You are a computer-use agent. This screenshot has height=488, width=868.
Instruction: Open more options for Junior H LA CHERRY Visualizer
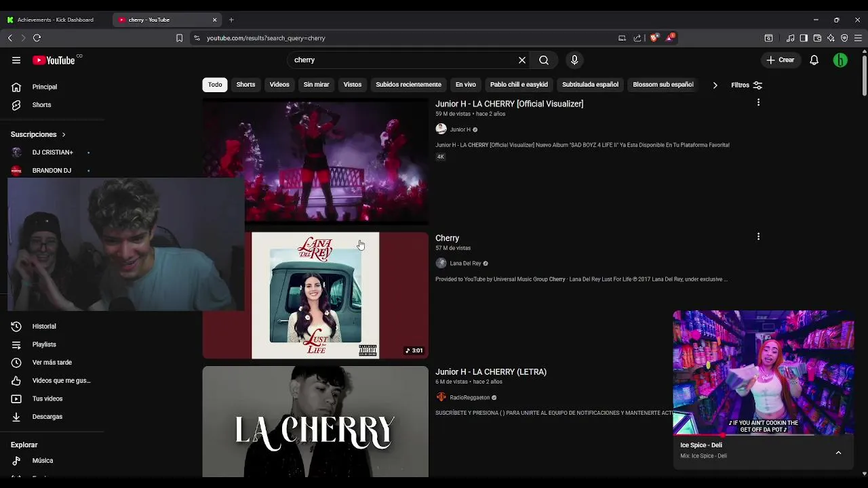tap(758, 102)
